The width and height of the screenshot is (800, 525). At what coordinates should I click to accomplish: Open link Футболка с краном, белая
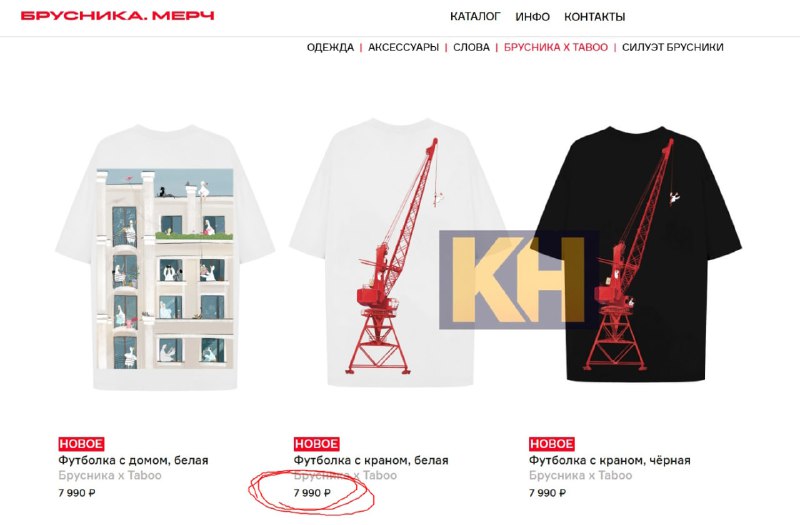tap(370, 460)
